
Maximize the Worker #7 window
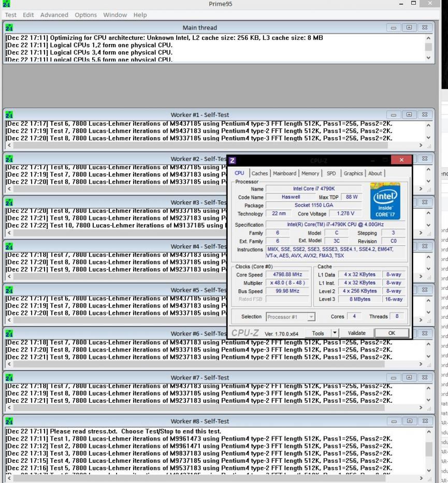tap(409, 377)
